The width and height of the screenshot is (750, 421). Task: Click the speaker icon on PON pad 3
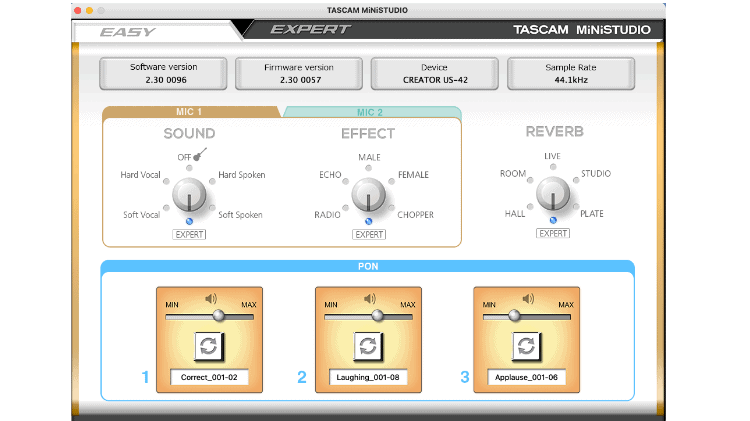point(528,299)
